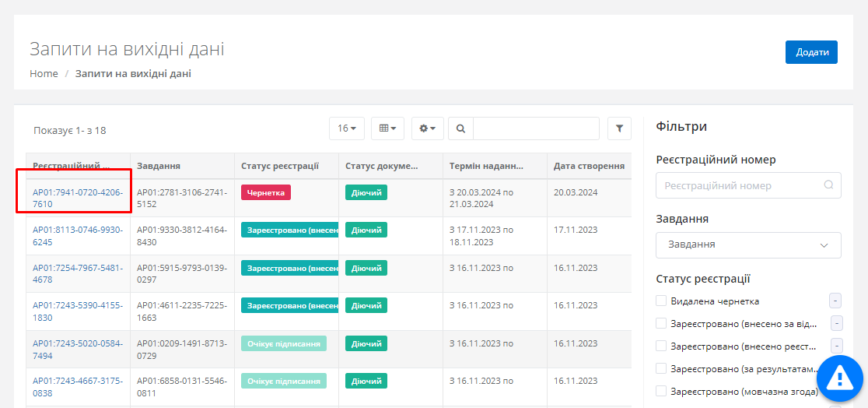Open request AP01:7941-0720-4206-7610 link
Viewport: 868px width, 408px height.
pos(77,198)
